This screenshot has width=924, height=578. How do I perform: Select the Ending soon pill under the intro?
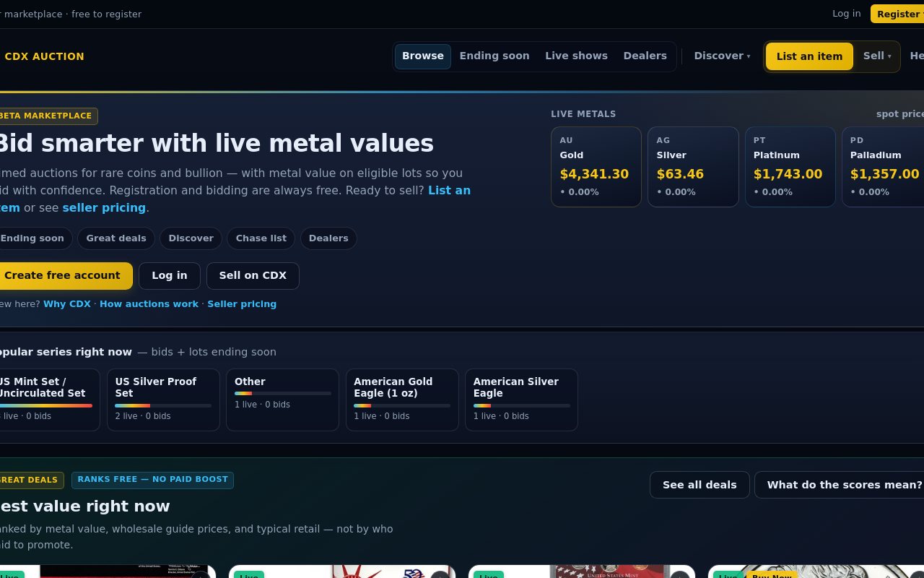click(x=34, y=238)
